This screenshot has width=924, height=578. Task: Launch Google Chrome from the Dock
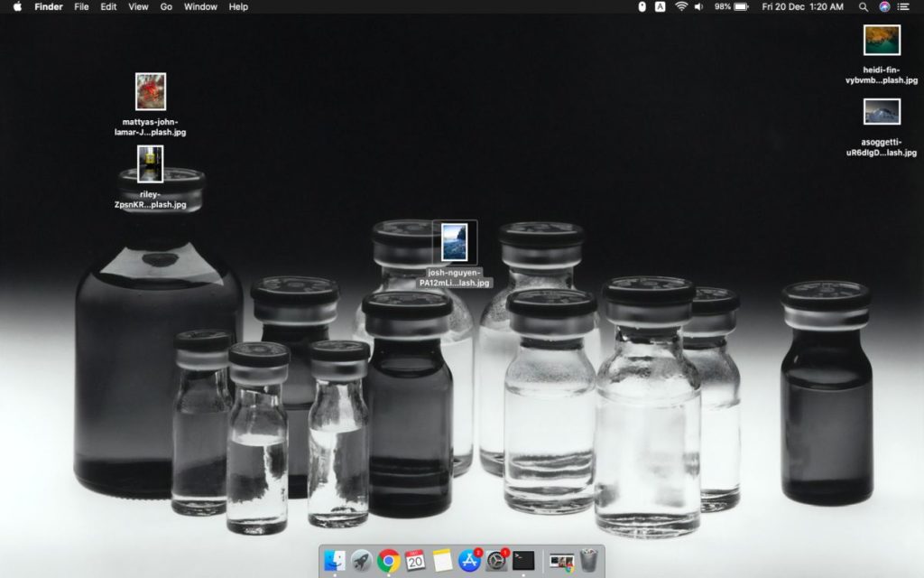click(388, 560)
